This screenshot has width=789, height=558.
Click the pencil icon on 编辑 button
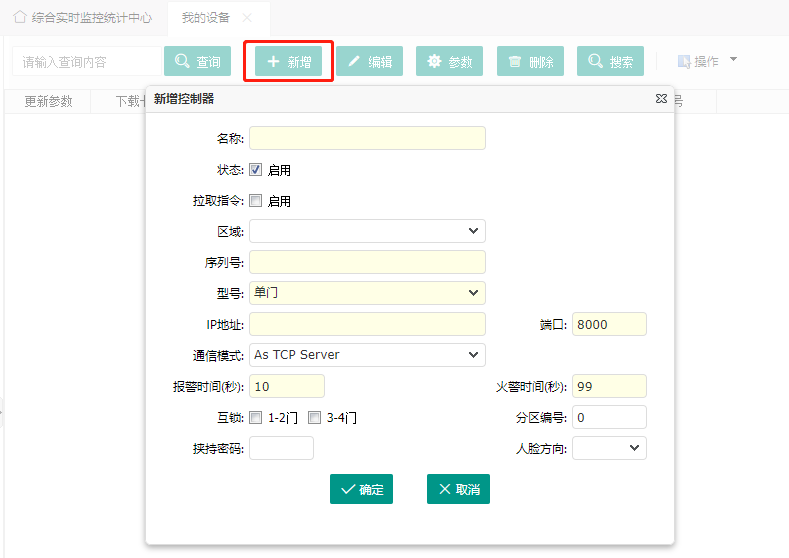354,61
